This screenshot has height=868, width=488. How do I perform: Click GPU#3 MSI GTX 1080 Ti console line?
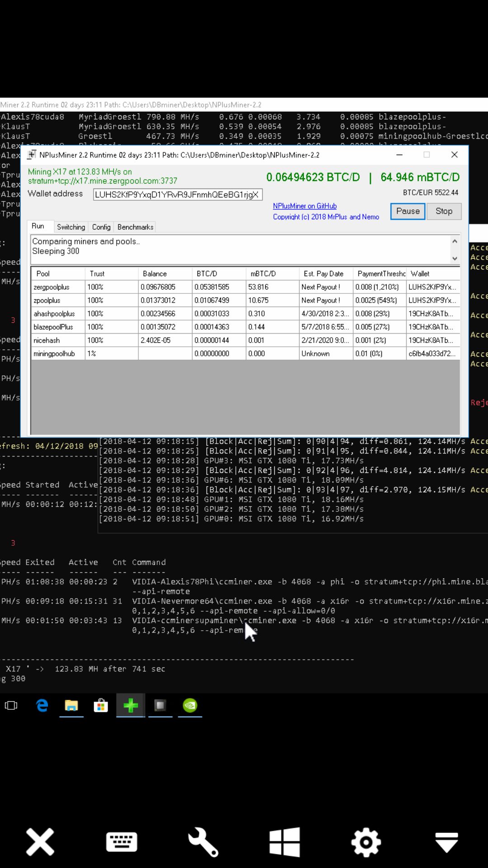(232, 461)
